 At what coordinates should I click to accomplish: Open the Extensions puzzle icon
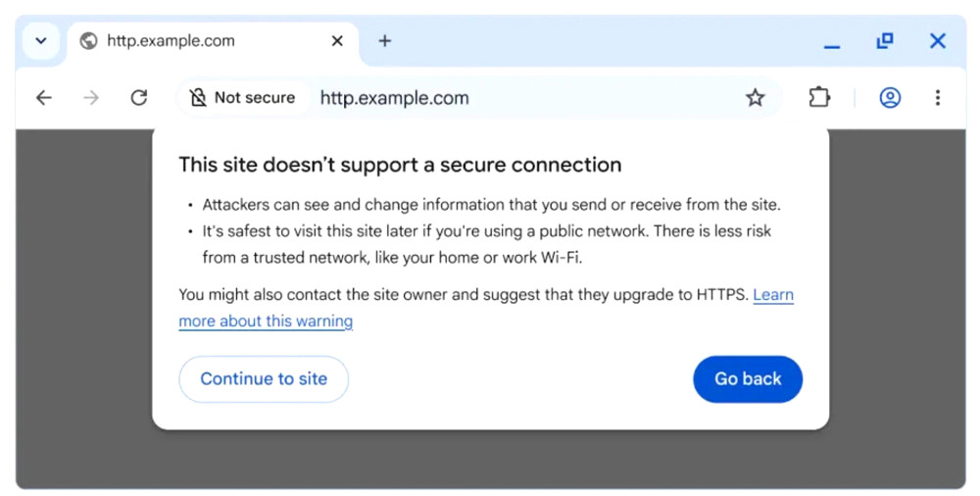[819, 98]
